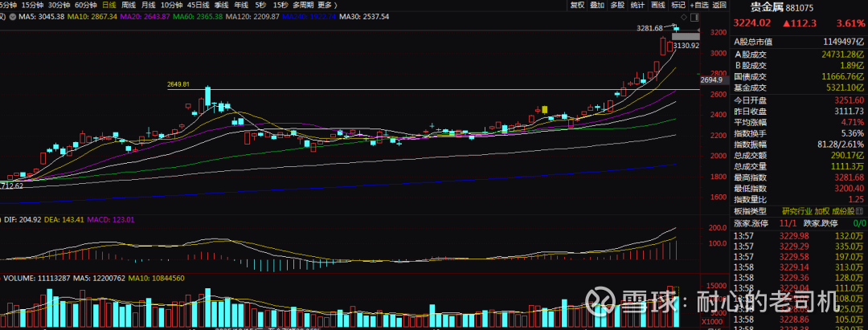Click the 最高指数 value 3281.68

[x=848, y=177]
